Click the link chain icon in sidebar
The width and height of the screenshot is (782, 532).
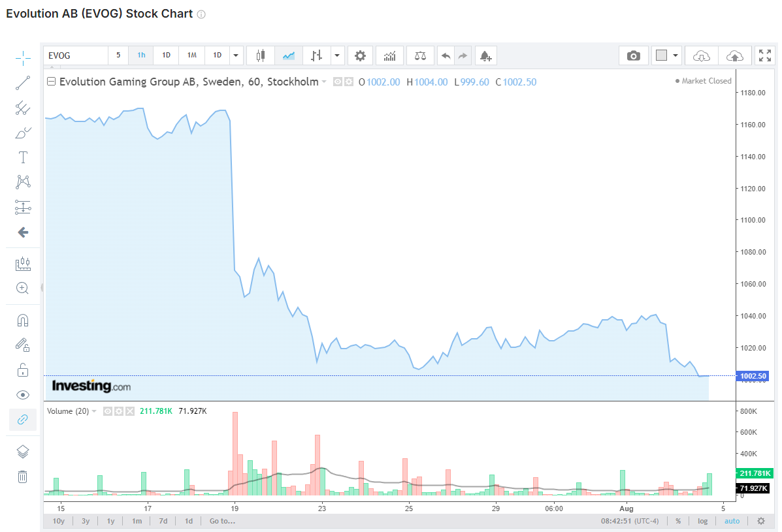point(23,420)
